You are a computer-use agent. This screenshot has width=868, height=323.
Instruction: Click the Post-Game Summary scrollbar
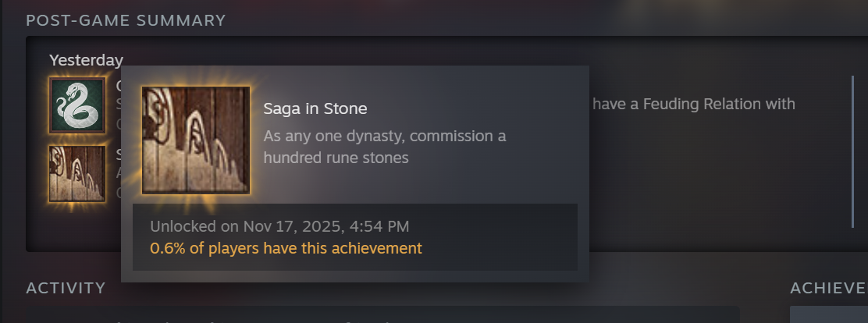852,152
